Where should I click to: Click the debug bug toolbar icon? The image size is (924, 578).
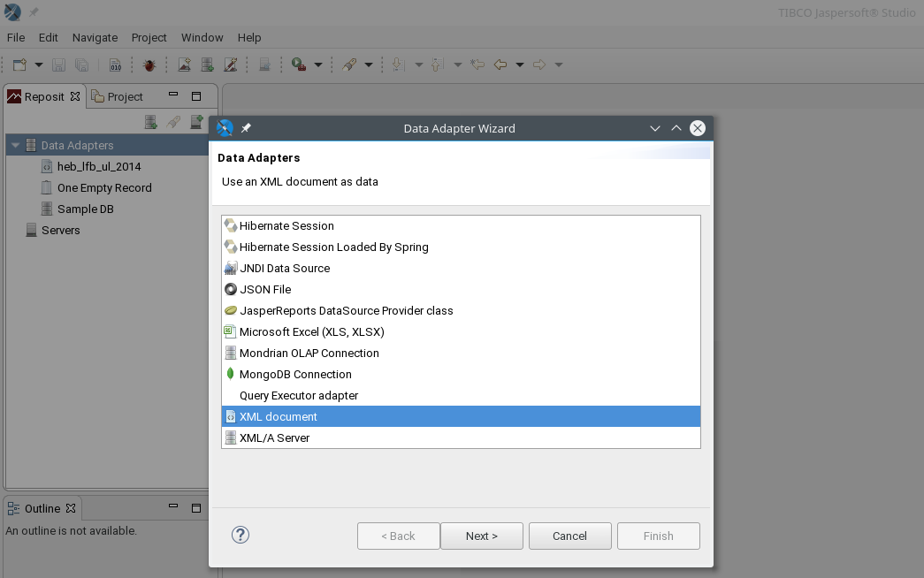pos(149,65)
